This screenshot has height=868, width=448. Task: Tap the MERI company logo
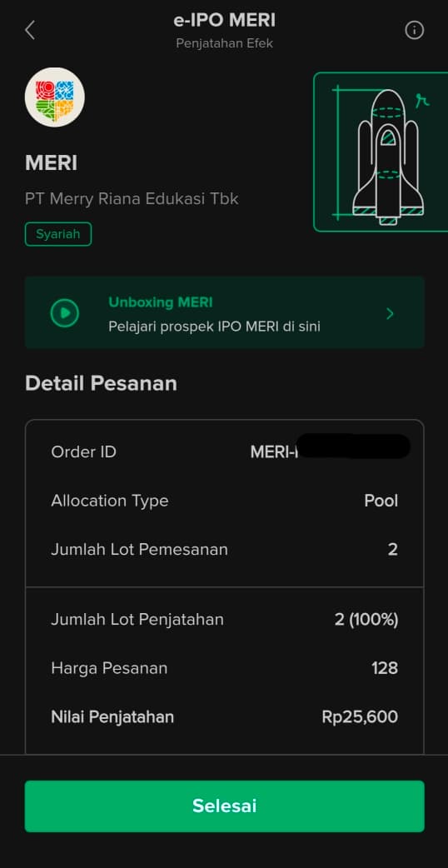tap(55, 97)
